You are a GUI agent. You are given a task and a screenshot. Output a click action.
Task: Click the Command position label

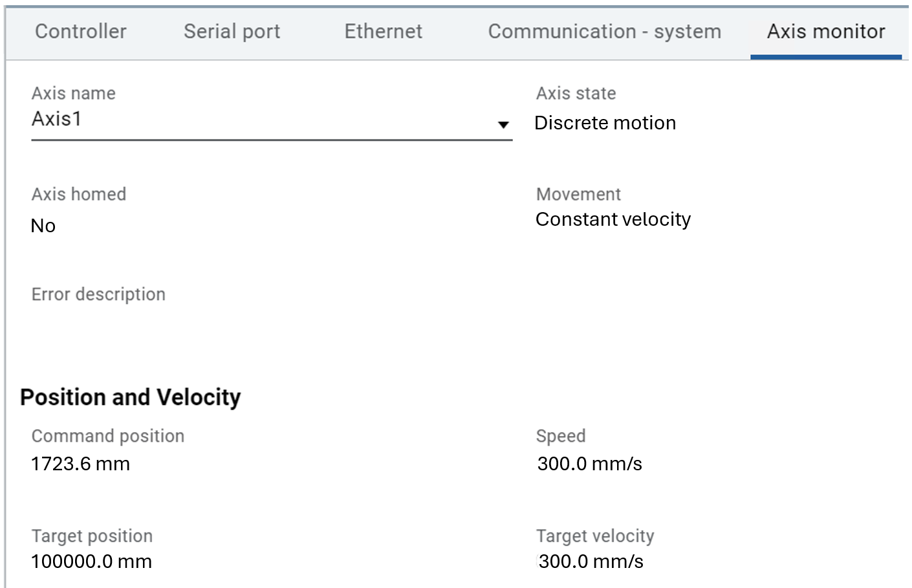coord(107,436)
